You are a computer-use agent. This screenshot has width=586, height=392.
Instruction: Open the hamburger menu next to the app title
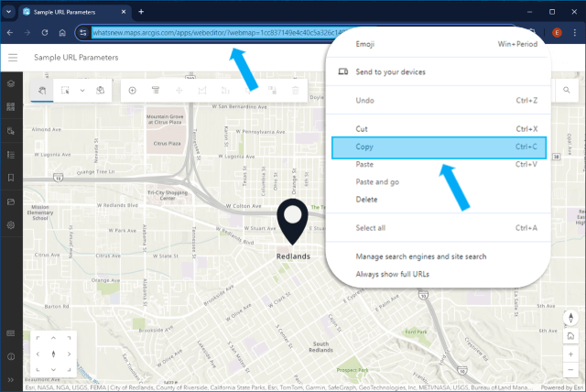(x=13, y=57)
